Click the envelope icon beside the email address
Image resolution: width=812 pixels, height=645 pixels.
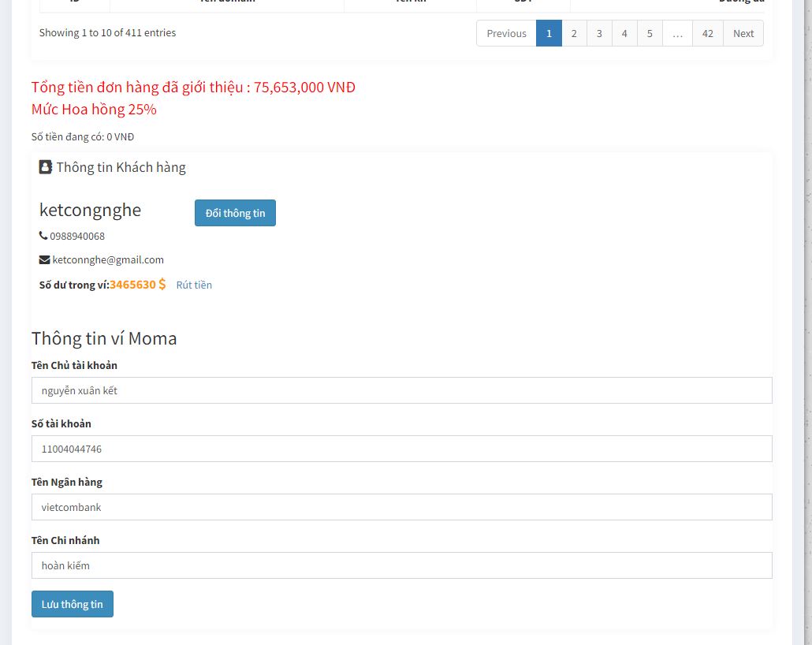(x=45, y=259)
